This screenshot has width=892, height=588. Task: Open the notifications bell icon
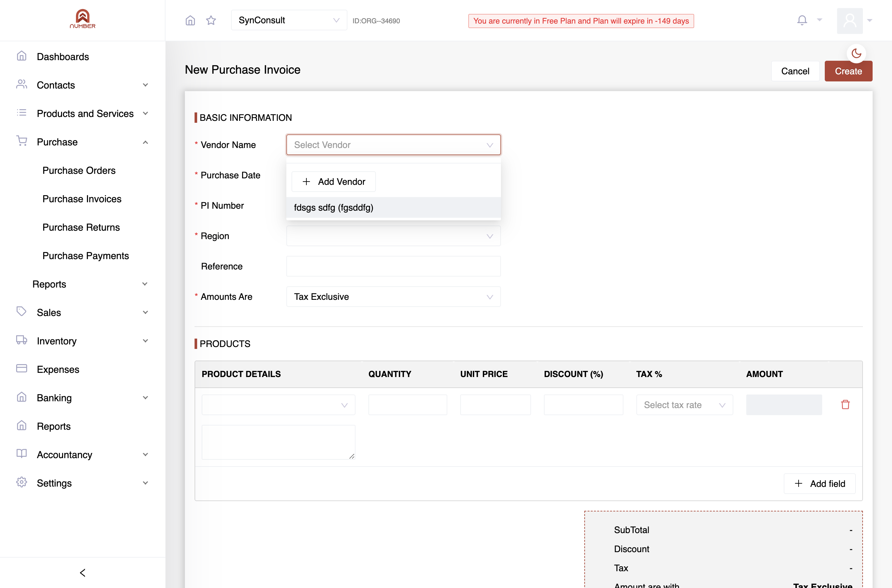(x=802, y=20)
